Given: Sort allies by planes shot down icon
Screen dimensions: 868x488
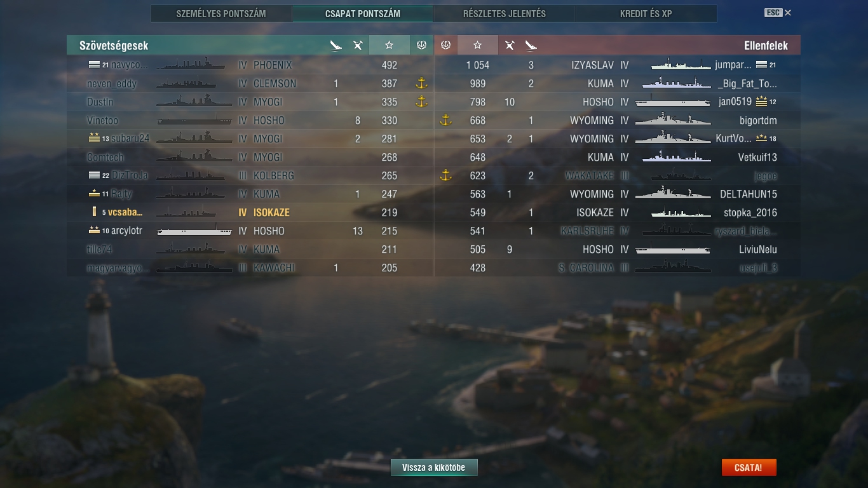Looking at the screenshot, I should (358, 45).
